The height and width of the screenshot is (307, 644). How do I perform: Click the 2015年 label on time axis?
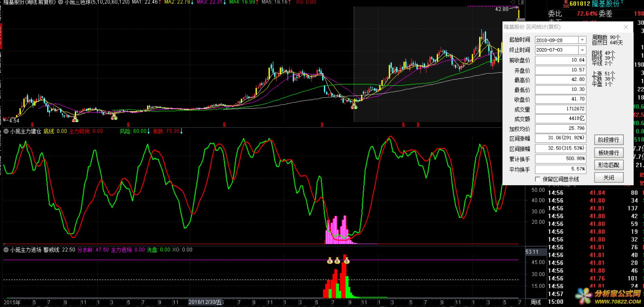(x=12, y=302)
